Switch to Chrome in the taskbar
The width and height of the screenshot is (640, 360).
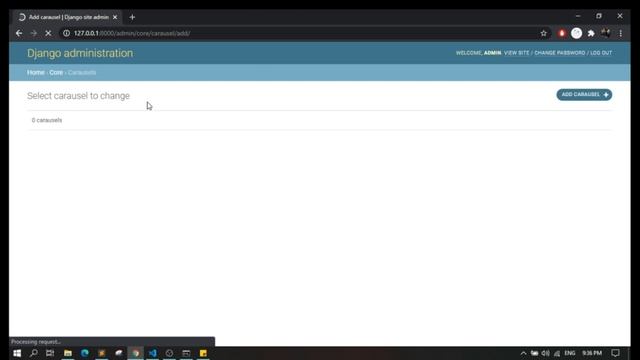click(136, 353)
